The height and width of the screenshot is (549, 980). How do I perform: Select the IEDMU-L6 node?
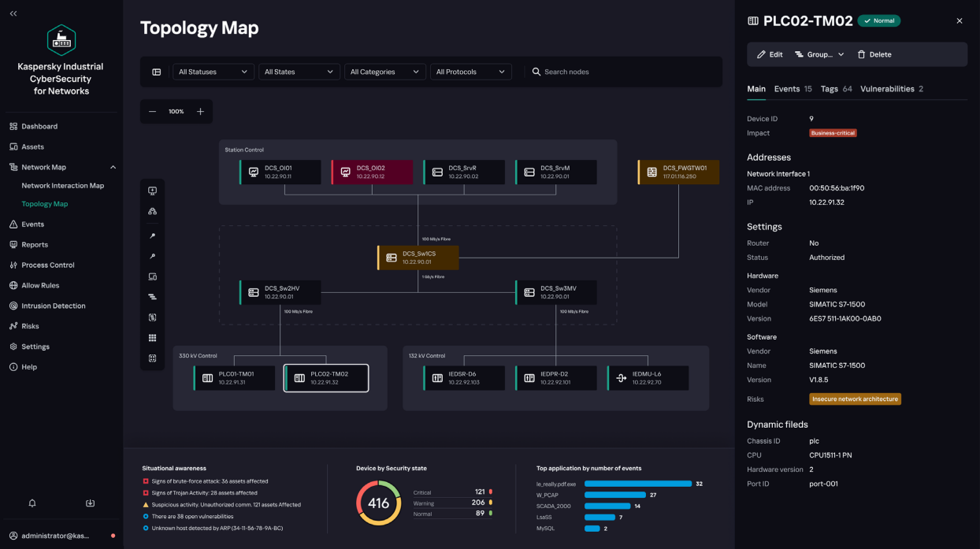[x=648, y=378]
